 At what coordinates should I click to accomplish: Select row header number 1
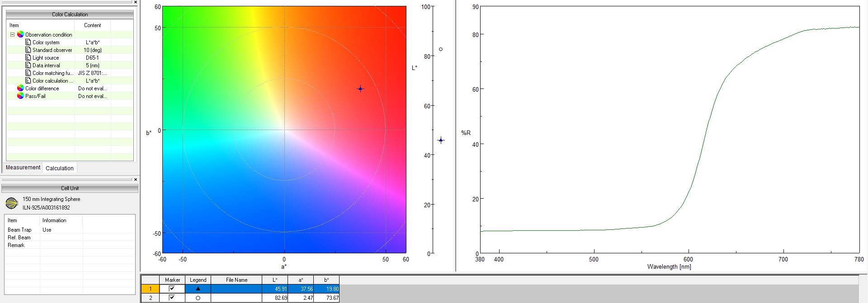tap(151, 289)
